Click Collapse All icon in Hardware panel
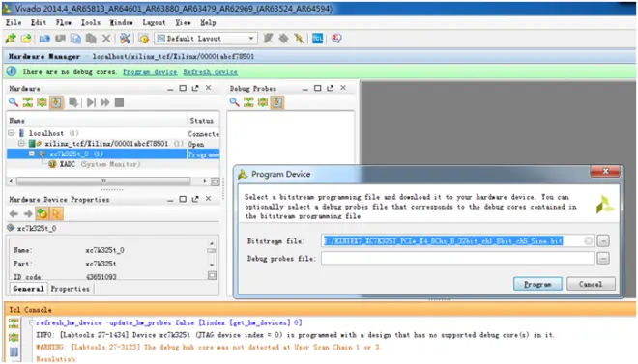Viewport: 638px width, 364px height. pyautogui.click(x=28, y=102)
